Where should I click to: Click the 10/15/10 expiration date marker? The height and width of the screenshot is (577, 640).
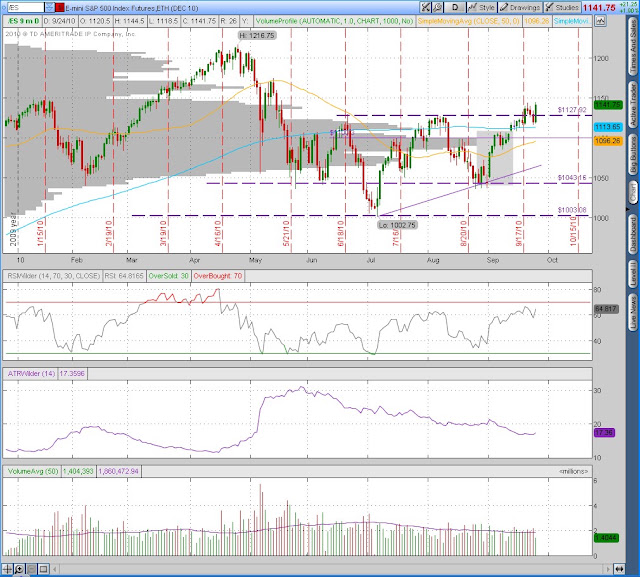(x=573, y=231)
